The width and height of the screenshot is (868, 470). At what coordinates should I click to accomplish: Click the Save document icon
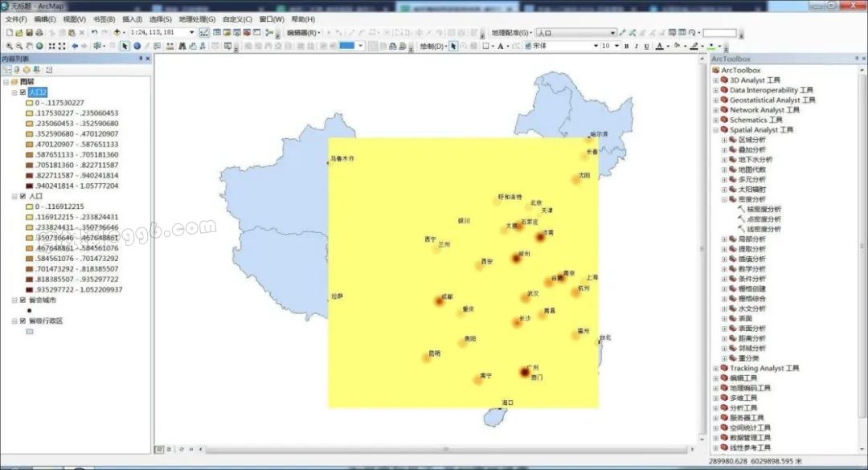30,33
